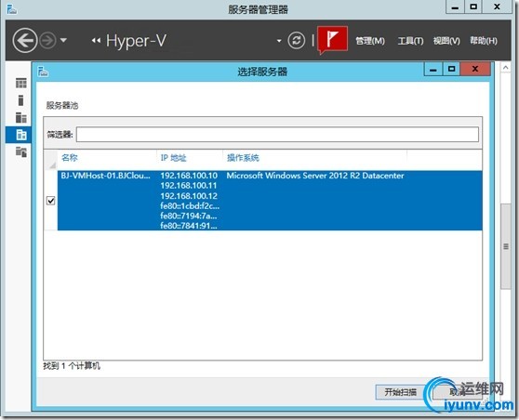Select the BJ-VMHost-01.BJClou... server name
Image resolution: width=519 pixels, height=420 pixels.
click(105, 176)
